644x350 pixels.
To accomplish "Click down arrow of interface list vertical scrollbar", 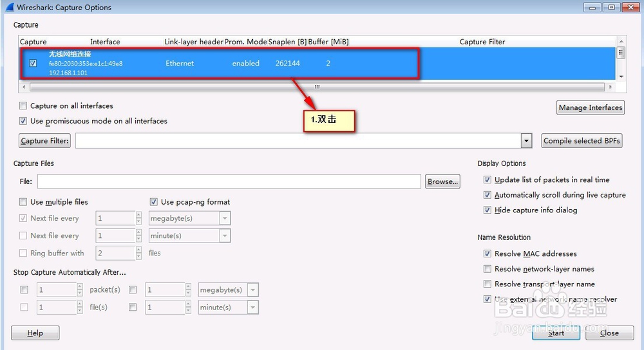I will coord(621,77).
